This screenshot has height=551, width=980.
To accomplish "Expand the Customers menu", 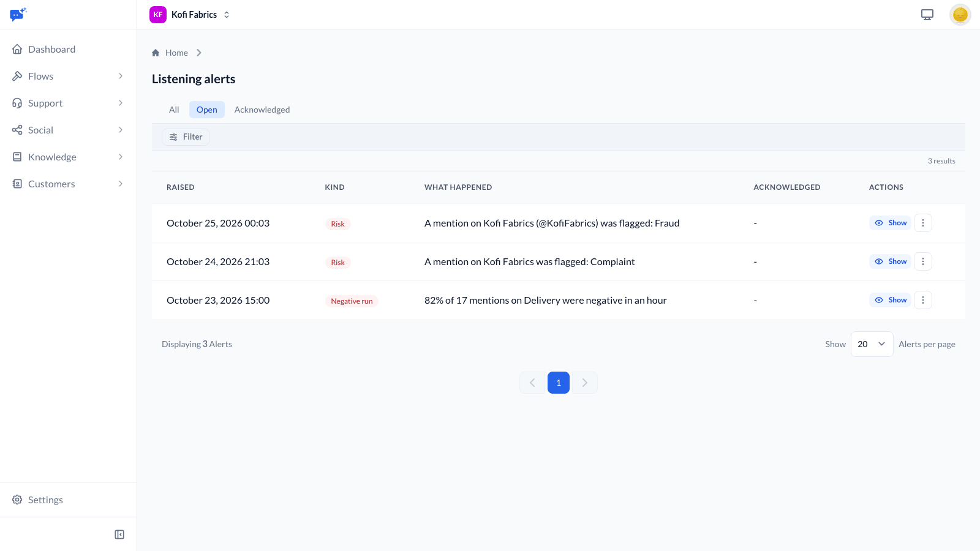I will 68,184.
